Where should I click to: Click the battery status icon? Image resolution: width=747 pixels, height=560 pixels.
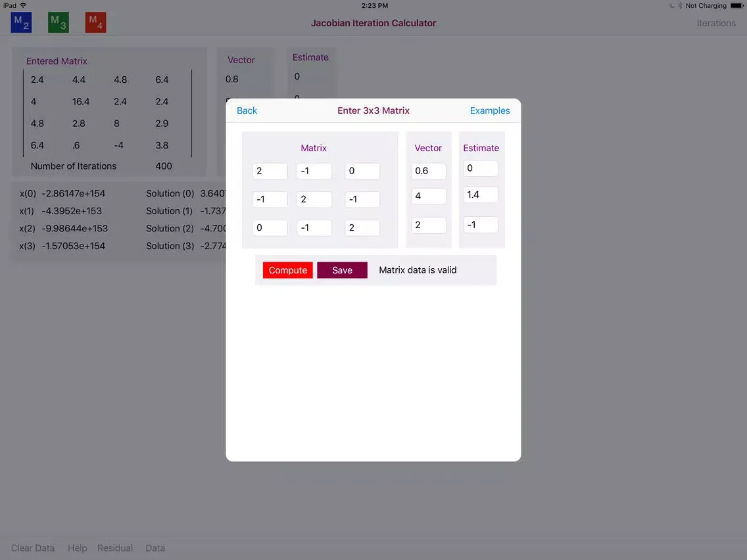click(x=736, y=6)
